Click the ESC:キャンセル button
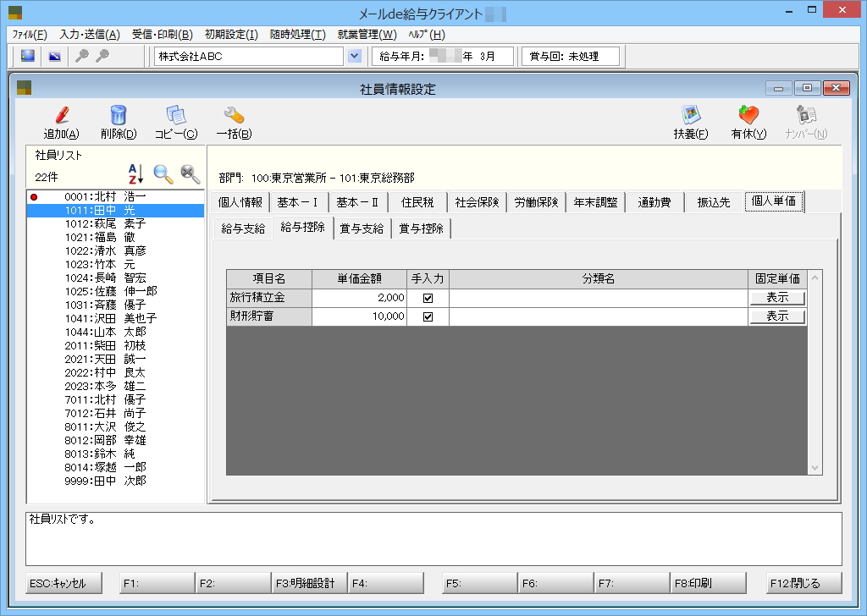Screen dimensions: 867x616 (x=64, y=583)
